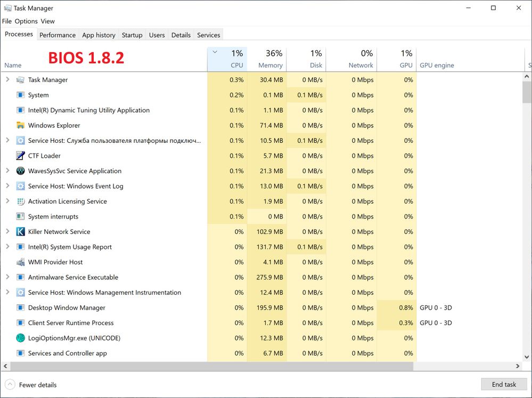The width and height of the screenshot is (532, 398).
Task: Click the Windows Event Log gear icon
Action: click(20, 186)
